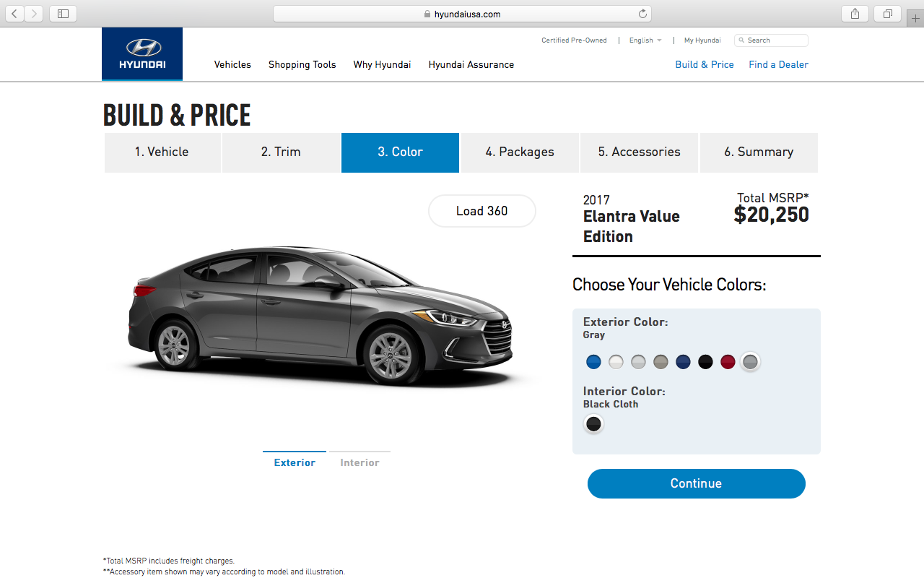Screen dimensions: 924x578
Task: Switch to the Exterior view tab
Action: pos(295,462)
